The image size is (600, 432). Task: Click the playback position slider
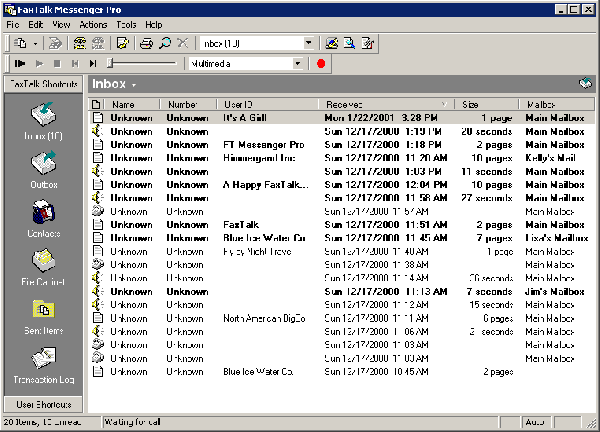tap(140, 63)
